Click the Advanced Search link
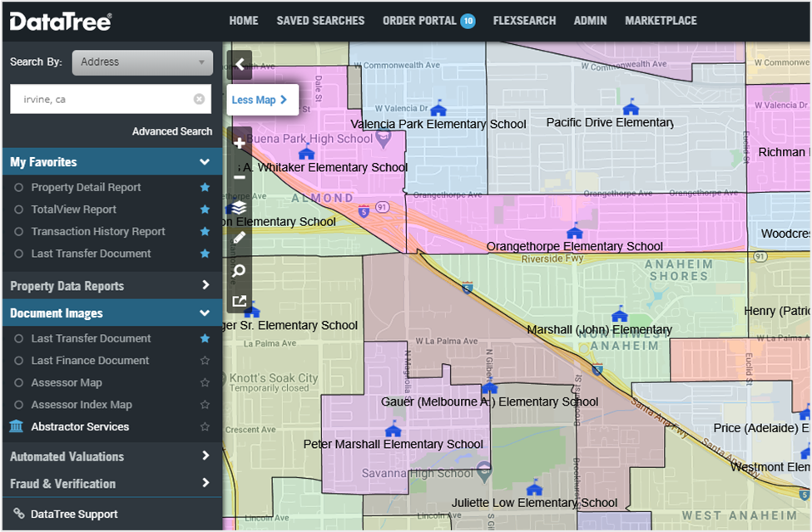812x532 pixels. click(172, 131)
